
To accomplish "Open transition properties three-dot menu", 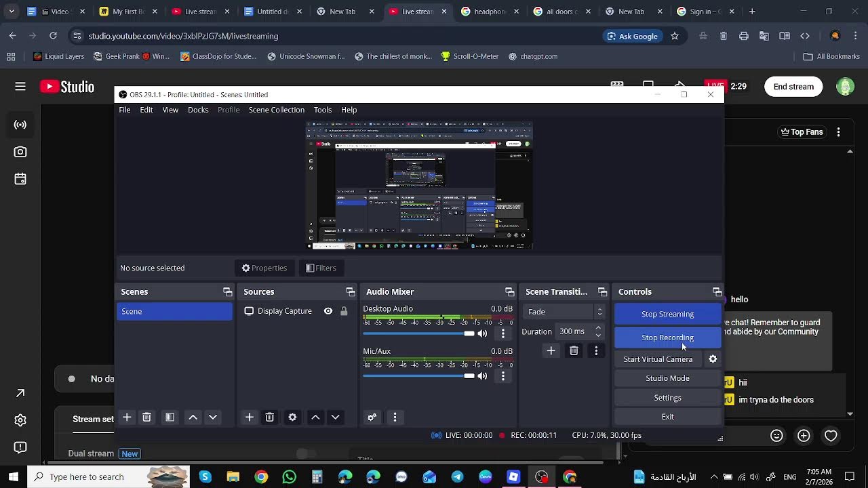I will click(x=596, y=350).
